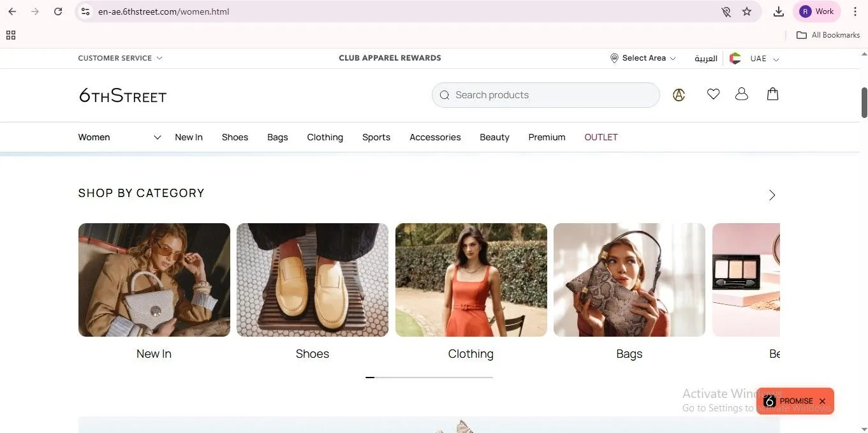Open Sports menu item
Screen dimensions: 868x433
(376, 137)
